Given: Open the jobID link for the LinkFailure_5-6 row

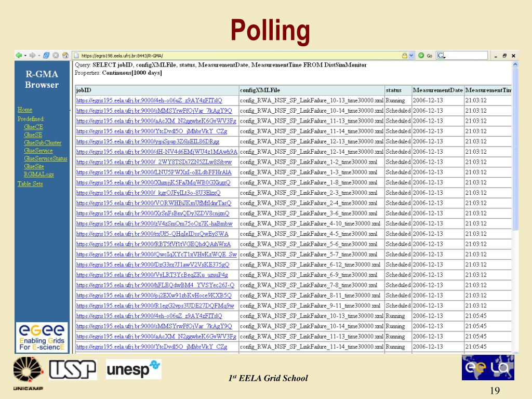Looking at the screenshot, I should [x=153, y=244].
